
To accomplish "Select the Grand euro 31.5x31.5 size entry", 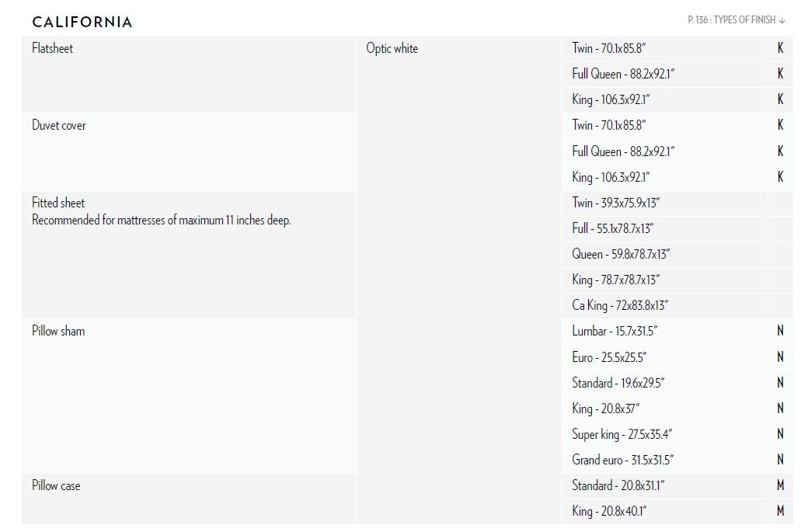I will pos(622,460).
